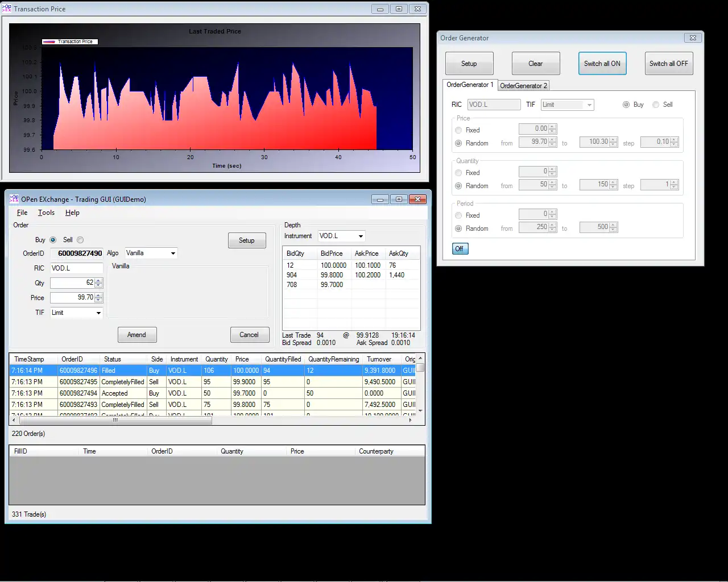The image size is (728, 582).
Task: Click the orders table horizontal scrollbar thumb
Action: click(x=115, y=421)
